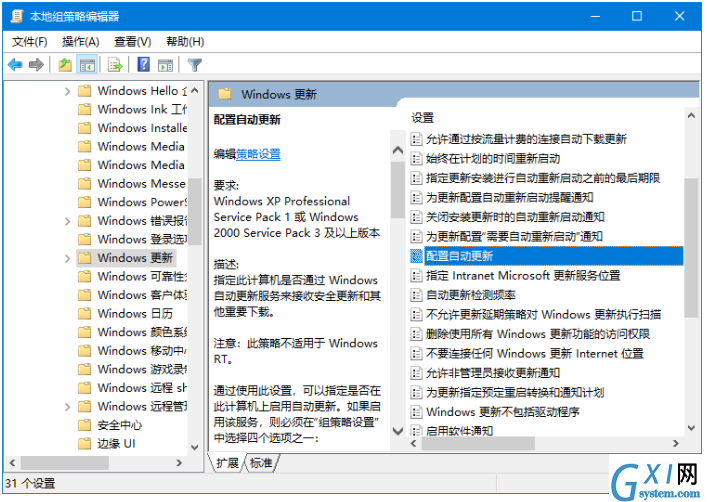Open the 帮助(H) menu
This screenshot has width=707, height=502.
click(x=185, y=42)
